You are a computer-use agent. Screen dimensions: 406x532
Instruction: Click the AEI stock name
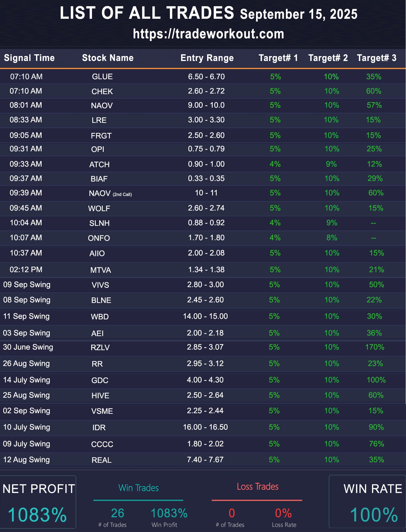tap(97, 333)
